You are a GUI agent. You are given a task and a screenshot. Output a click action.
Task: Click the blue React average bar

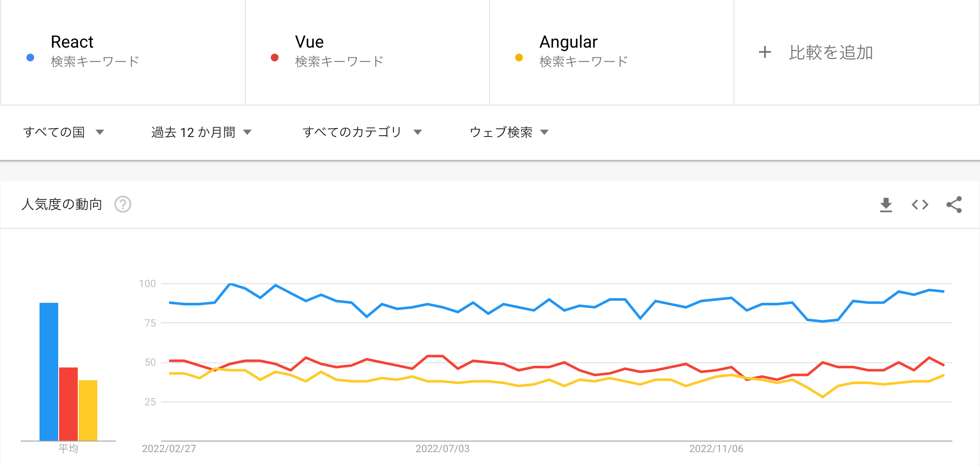(49, 371)
